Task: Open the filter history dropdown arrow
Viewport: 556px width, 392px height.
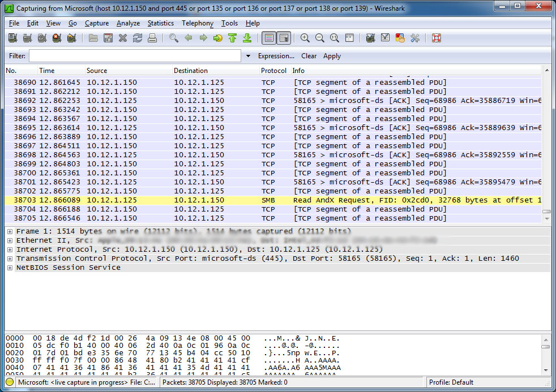Action: [248, 56]
